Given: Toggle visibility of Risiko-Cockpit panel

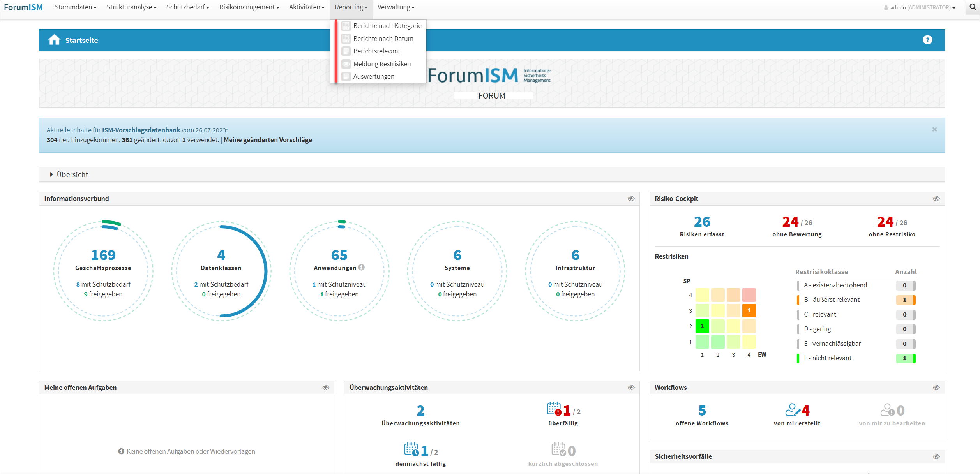Looking at the screenshot, I should pyautogui.click(x=936, y=199).
